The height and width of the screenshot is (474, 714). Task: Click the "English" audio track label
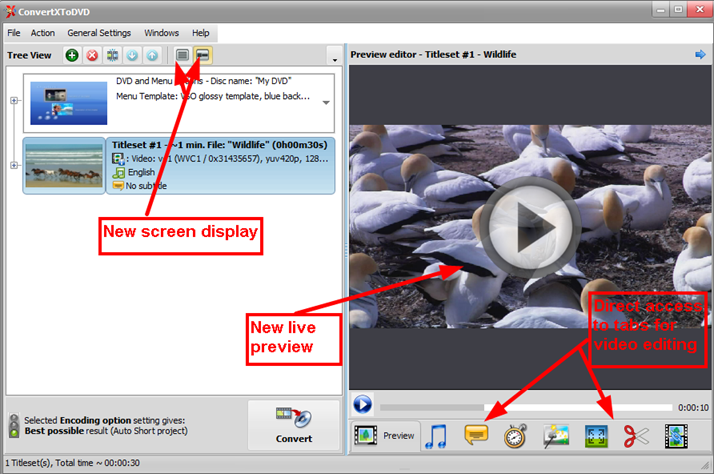[x=141, y=172]
